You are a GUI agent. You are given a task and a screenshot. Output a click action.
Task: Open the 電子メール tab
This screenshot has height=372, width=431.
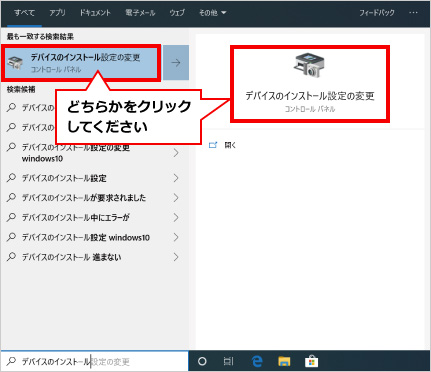(x=140, y=13)
